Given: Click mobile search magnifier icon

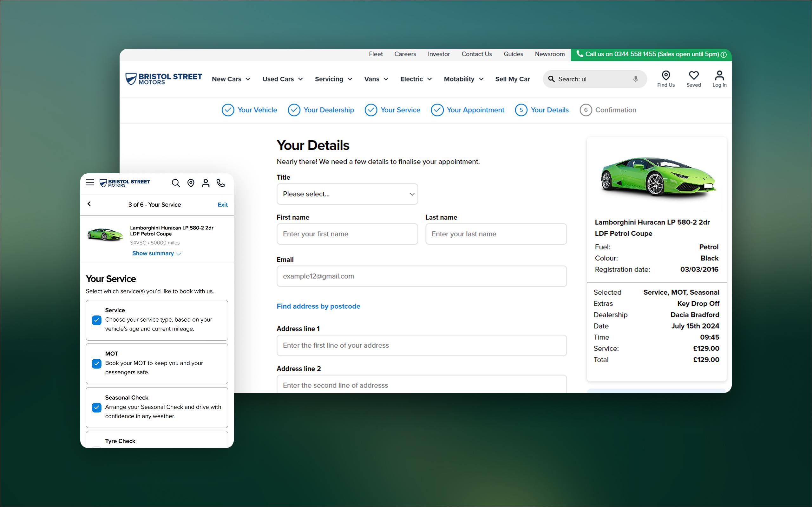Looking at the screenshot, I should (176, 183).
